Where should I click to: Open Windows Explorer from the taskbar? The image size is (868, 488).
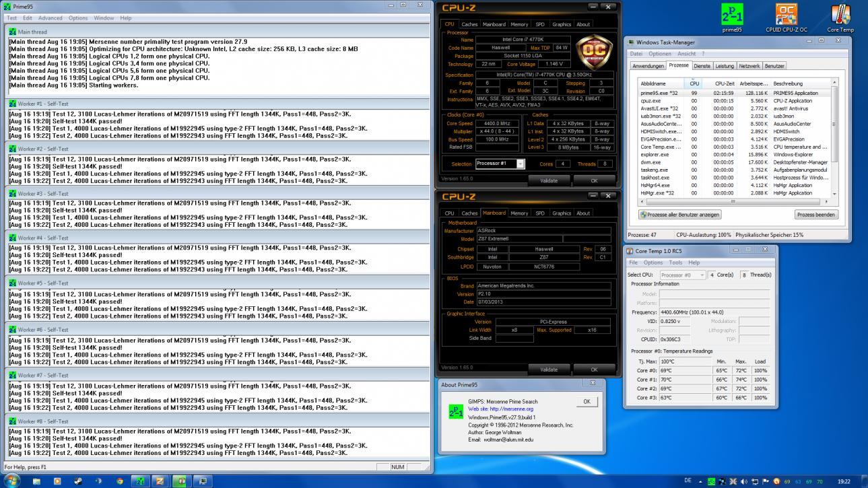point(36,481)
